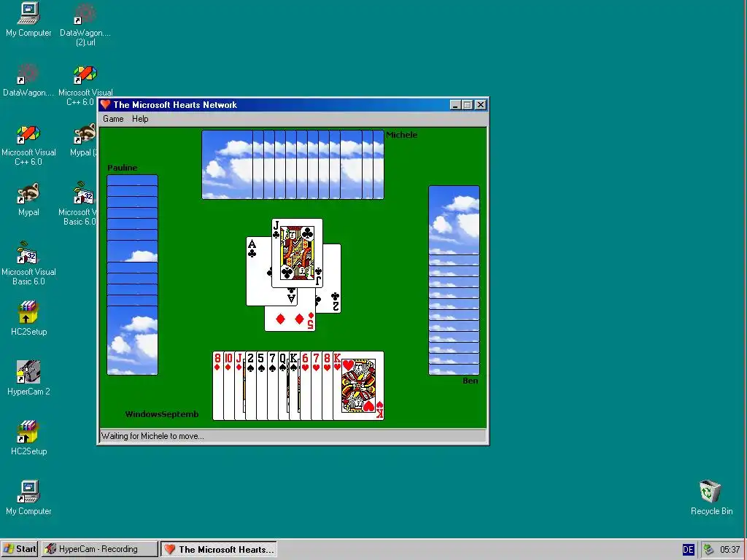747x560 pixels.
Task: Click the 'Waiting for Michele to move...' status bar
Action: click(x=293, y=436)
